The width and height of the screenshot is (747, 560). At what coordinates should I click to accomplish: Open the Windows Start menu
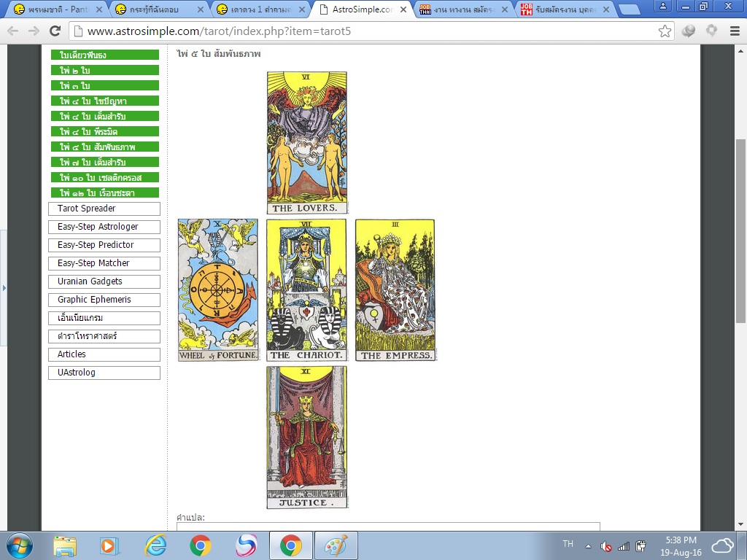pyautogui.click(x=20, y=545)
